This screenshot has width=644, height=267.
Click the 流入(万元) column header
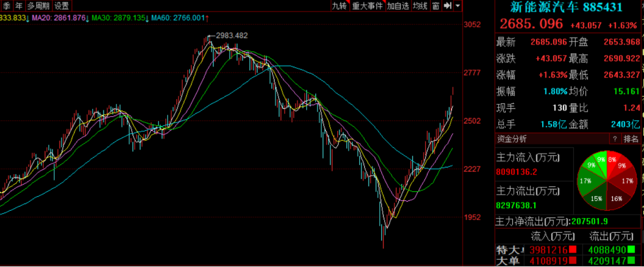tap(552, 236)
